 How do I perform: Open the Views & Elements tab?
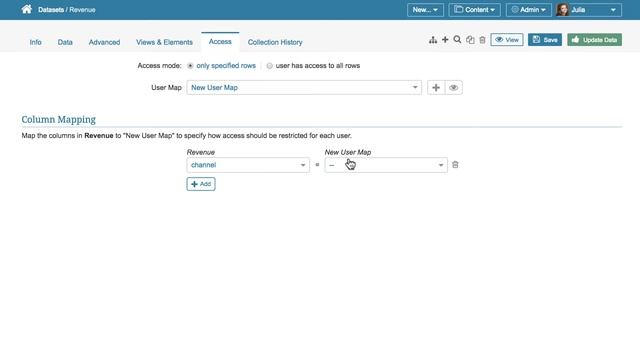[164, 42]
